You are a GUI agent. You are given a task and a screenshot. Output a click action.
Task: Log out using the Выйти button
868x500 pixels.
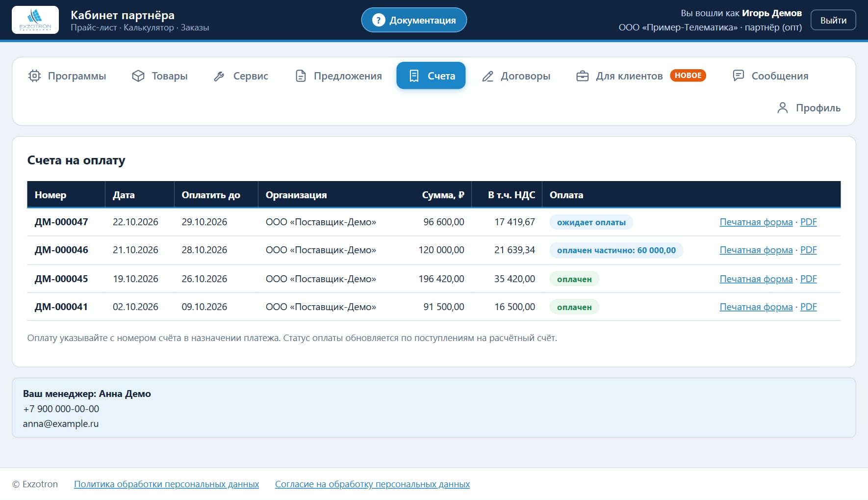click(x=833, y=20)
